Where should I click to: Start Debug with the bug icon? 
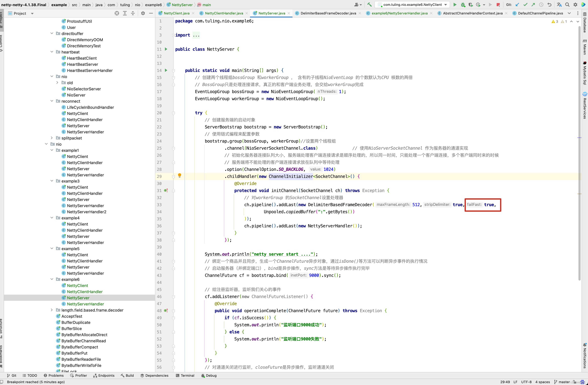click(463, 4)
